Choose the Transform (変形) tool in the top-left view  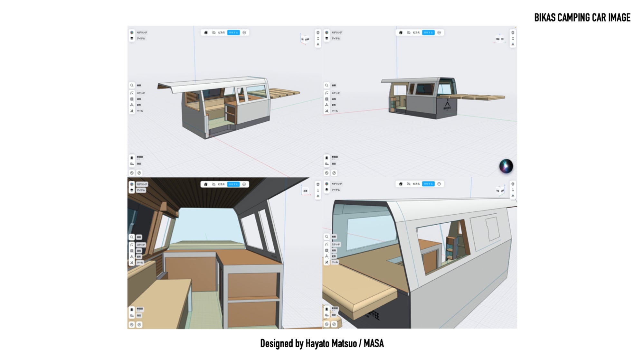click(x=132, y=105)
